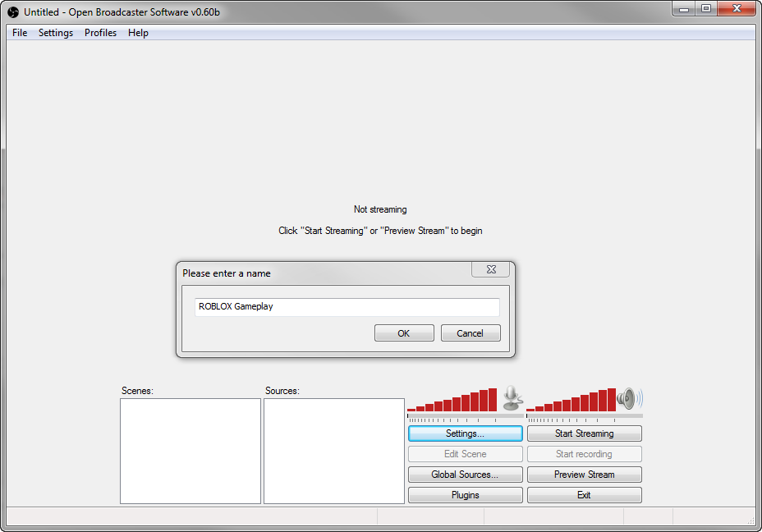The width and height of the screenshot is (762, 532).
Task: Adjust the desktop audio volume meter
Action: [571, 400]
